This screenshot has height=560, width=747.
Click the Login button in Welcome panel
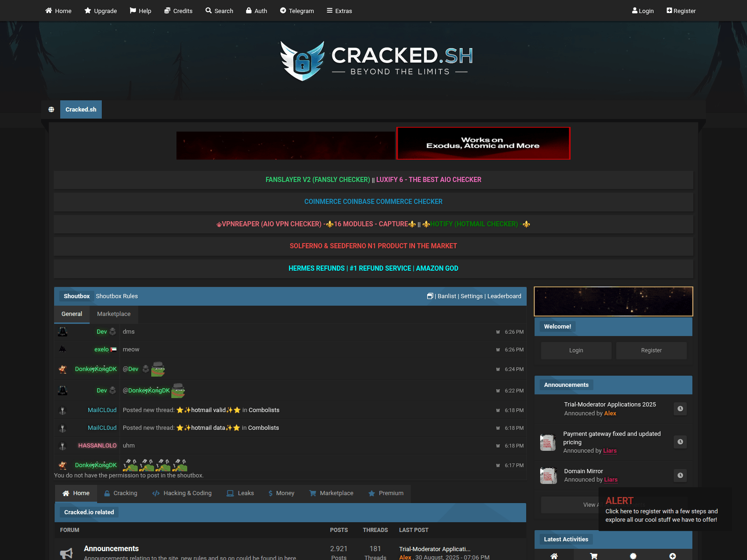[576, 350]
